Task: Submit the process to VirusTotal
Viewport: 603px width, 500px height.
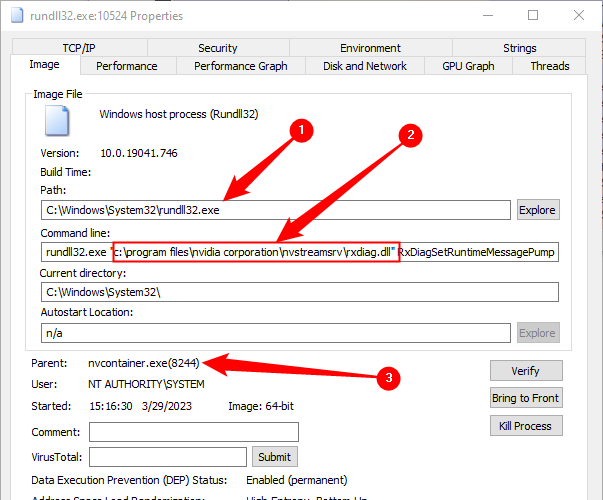Action: coord(274,457)
